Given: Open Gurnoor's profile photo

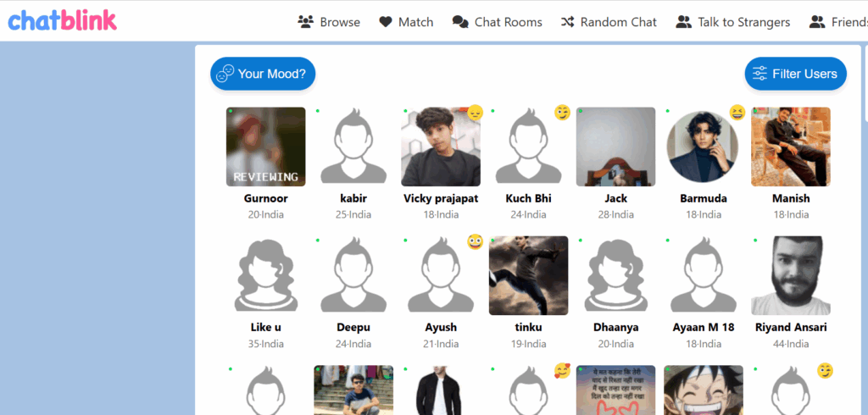Looking at the screenshot, I should point(266,146).
